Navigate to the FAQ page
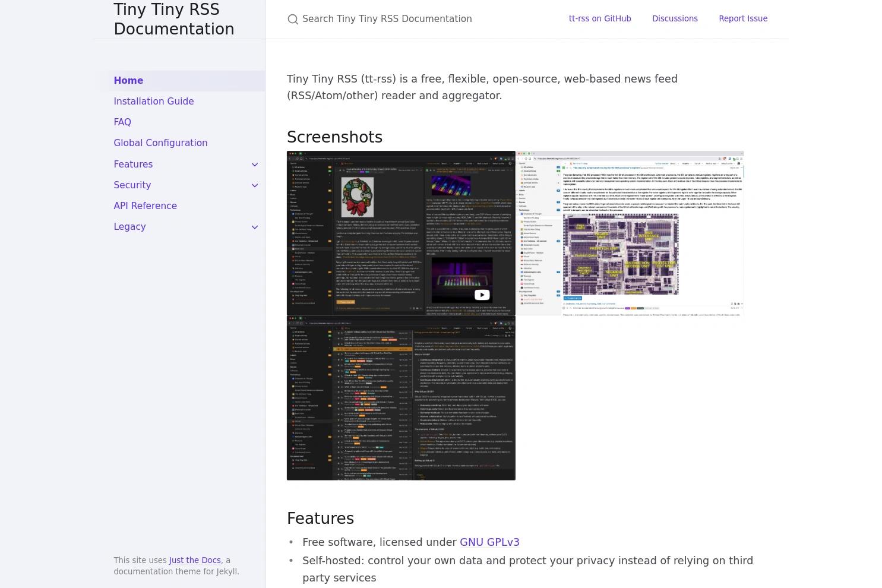The width and height of the screenshot is (882, 588). pos(122,122)
